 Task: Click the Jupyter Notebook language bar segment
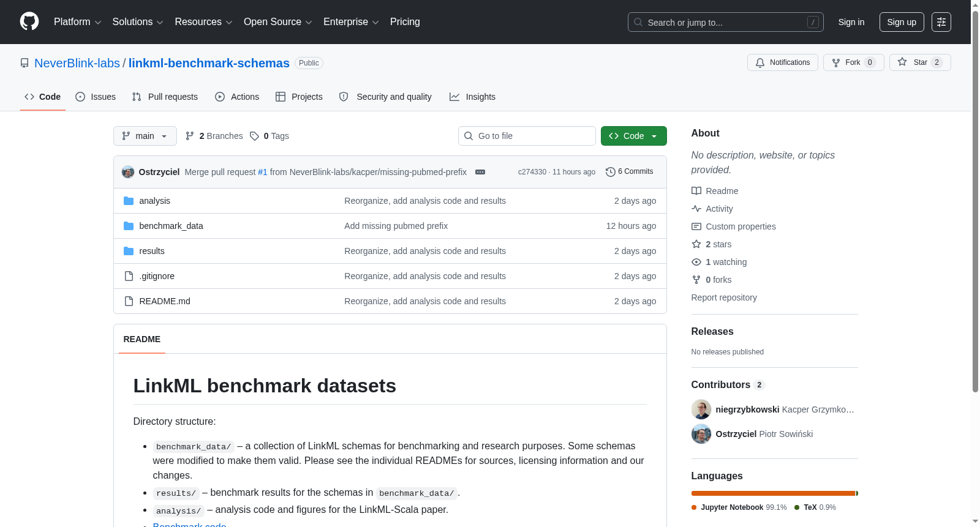pos(773,493)
